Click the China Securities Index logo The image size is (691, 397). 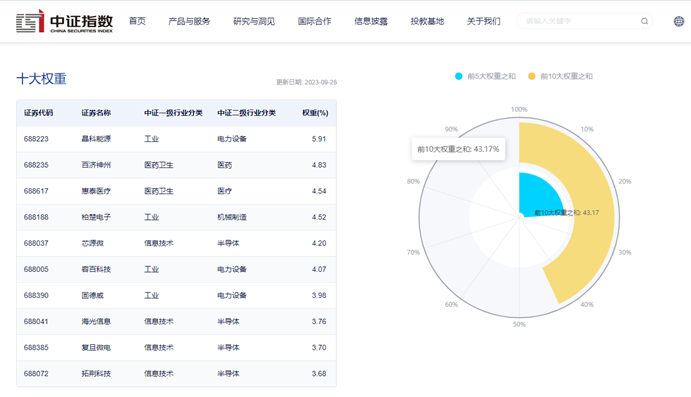coord(64,21)
